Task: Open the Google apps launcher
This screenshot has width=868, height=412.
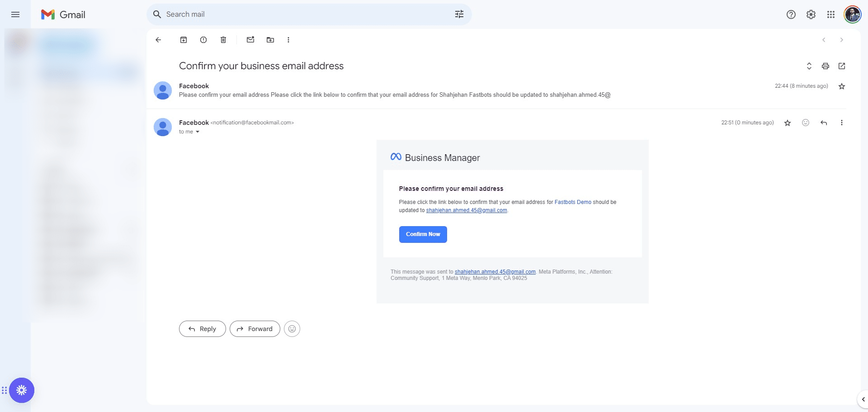Action: pyautogui.click(x=830, y=14)
